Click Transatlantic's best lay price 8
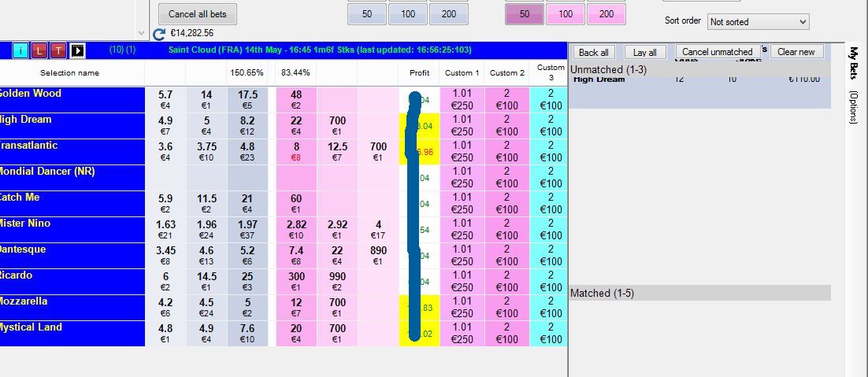The height and width of the screenshot is (377, 868). (x=296, y=151)
